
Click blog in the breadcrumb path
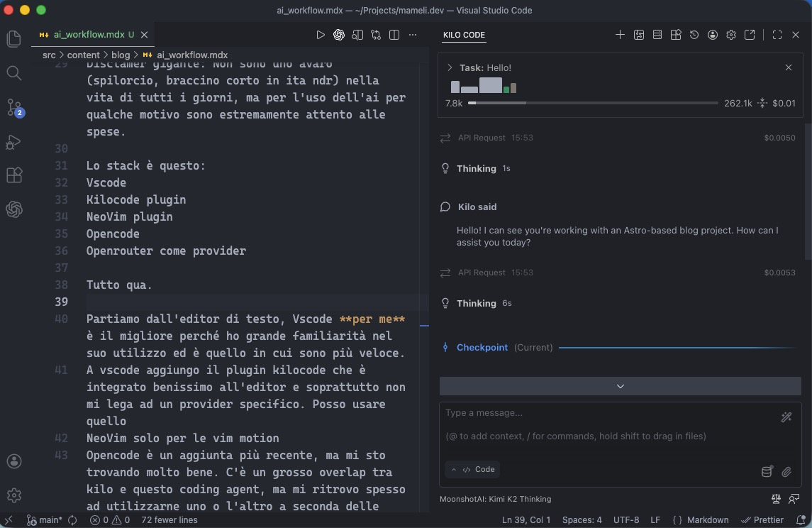[121, 55]
